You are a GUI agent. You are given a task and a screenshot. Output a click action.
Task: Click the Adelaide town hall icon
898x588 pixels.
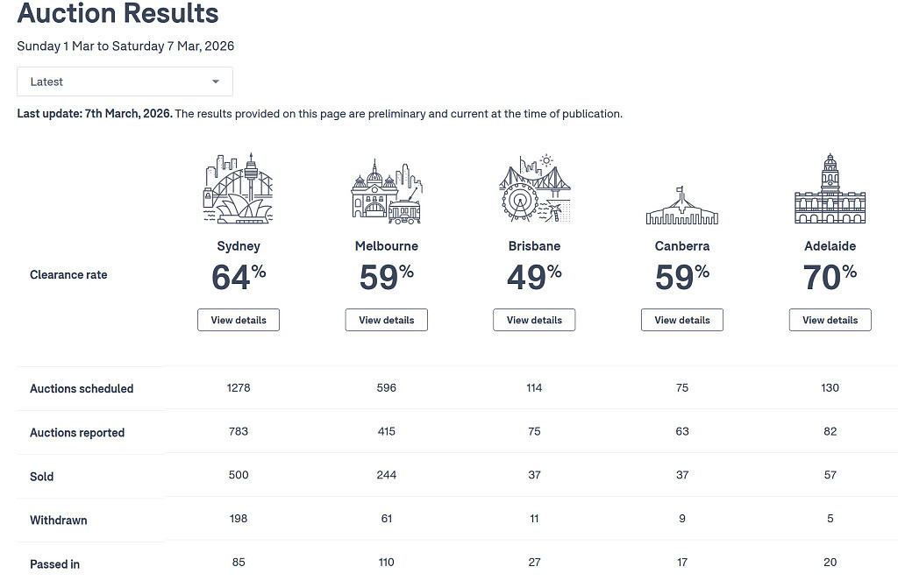point(830,188)
